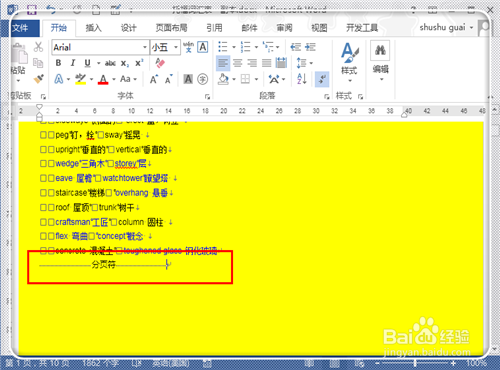Viewport: 500px width, 370px height.
Task: Center align the paragraph
Action: (x=238, y=63)
